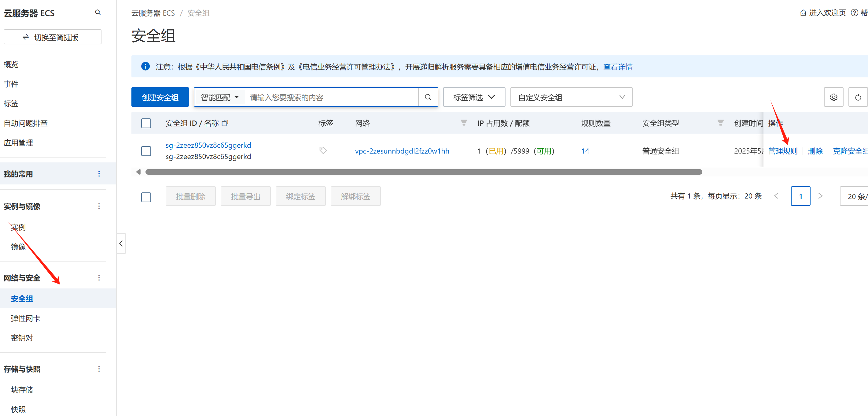
Task: Click the horizontal table scrollbar
Action: tap(423, 172)
